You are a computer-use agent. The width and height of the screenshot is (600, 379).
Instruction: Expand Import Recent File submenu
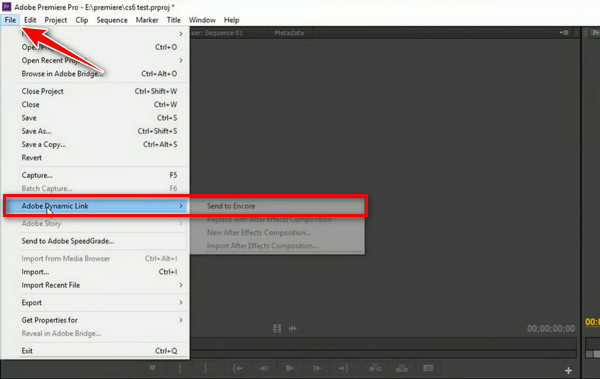coord(95,285)
